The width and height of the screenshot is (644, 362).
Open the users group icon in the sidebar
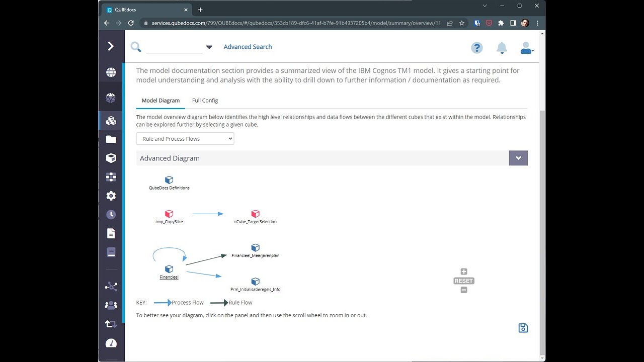(x=111, y=305)
